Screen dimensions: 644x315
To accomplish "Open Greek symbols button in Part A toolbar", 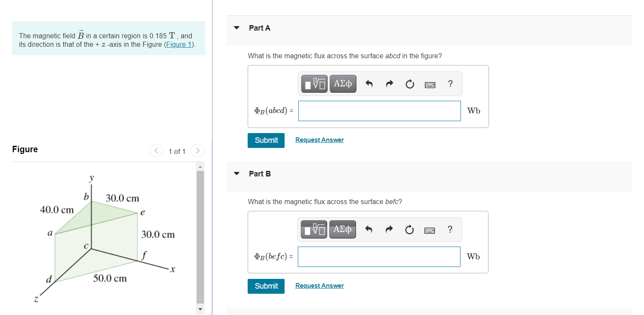I will (343, 84).
